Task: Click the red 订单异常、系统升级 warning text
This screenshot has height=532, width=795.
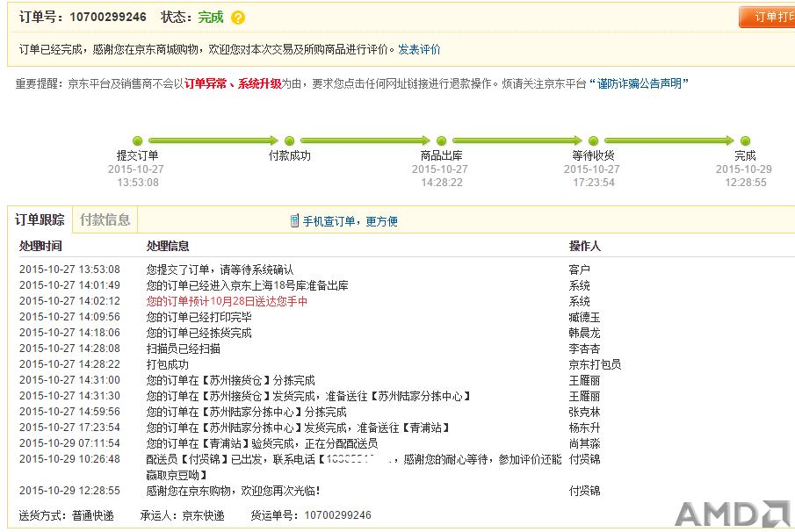Action: pyautogui.click(x=233, y=83)
